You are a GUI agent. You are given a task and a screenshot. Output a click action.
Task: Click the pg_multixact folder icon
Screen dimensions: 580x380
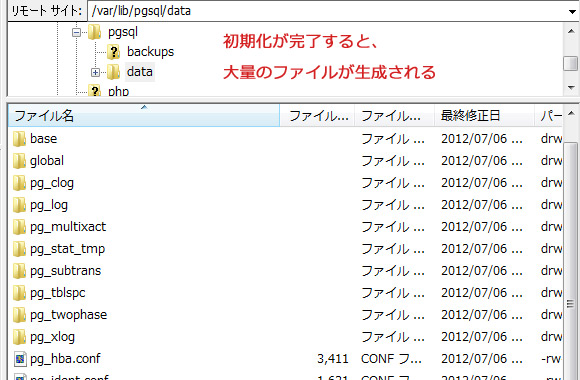coord(19,227)
